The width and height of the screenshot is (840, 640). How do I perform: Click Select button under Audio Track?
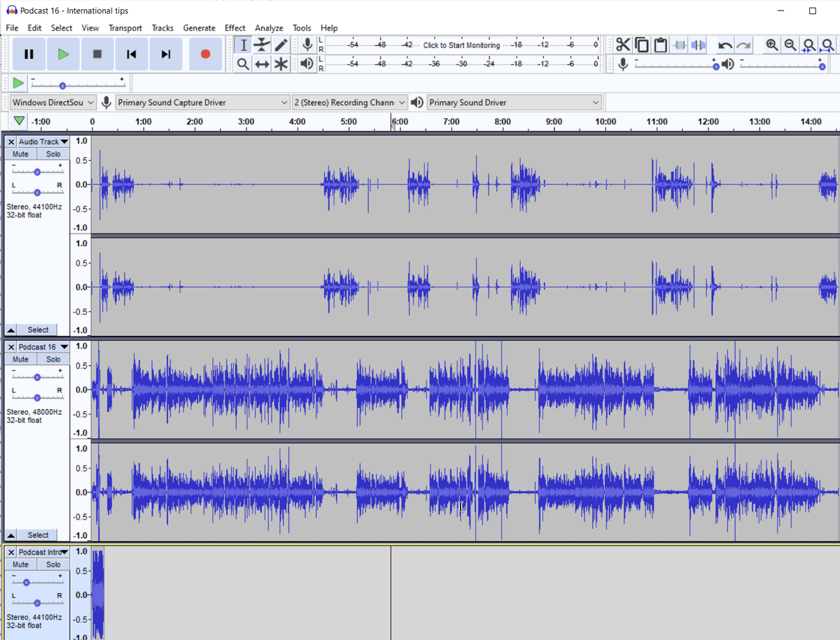(38, 329)
